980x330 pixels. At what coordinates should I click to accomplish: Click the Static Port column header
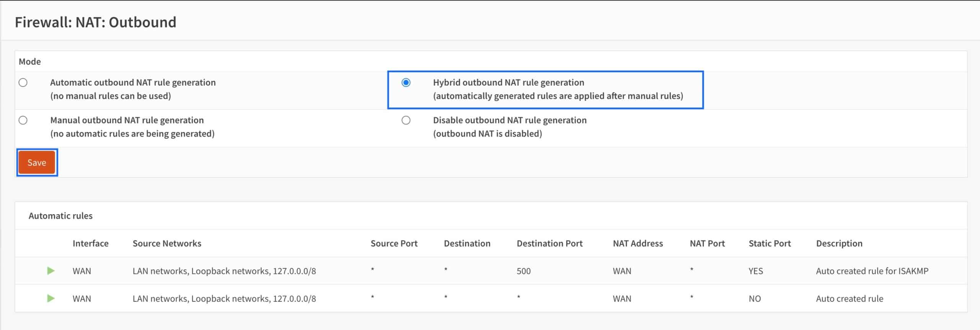point(769,244)
